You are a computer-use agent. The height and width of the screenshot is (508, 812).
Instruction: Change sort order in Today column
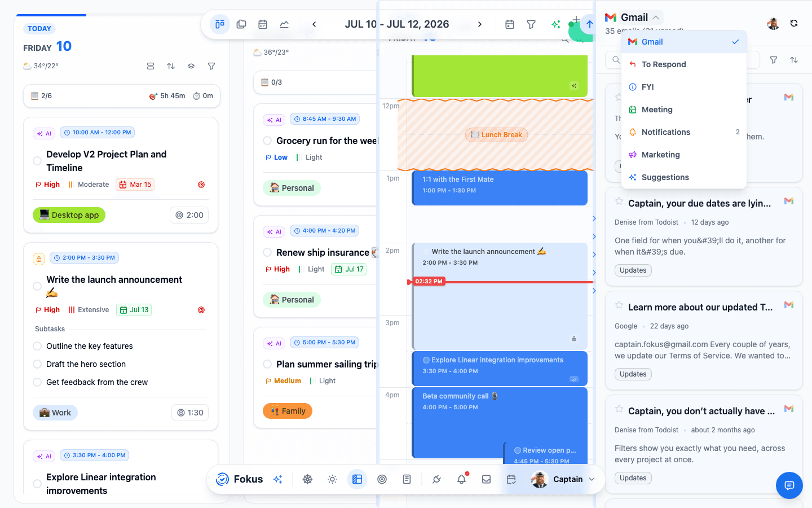171,66
